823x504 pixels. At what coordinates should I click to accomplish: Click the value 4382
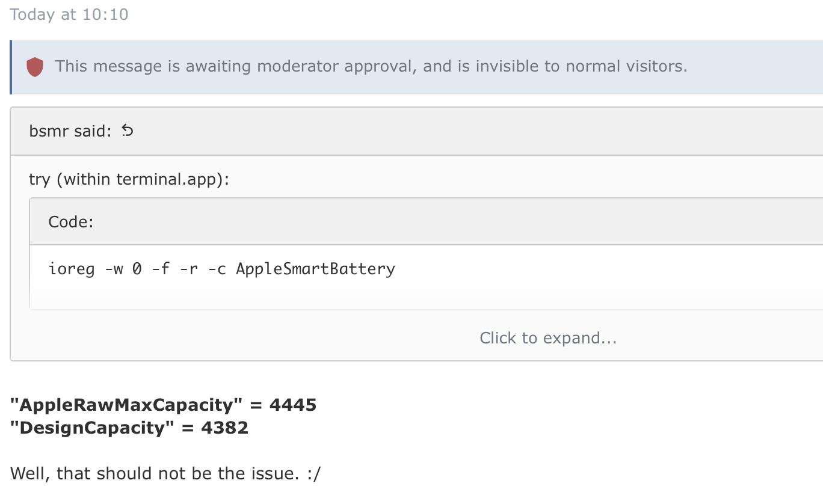pos(225,428)
